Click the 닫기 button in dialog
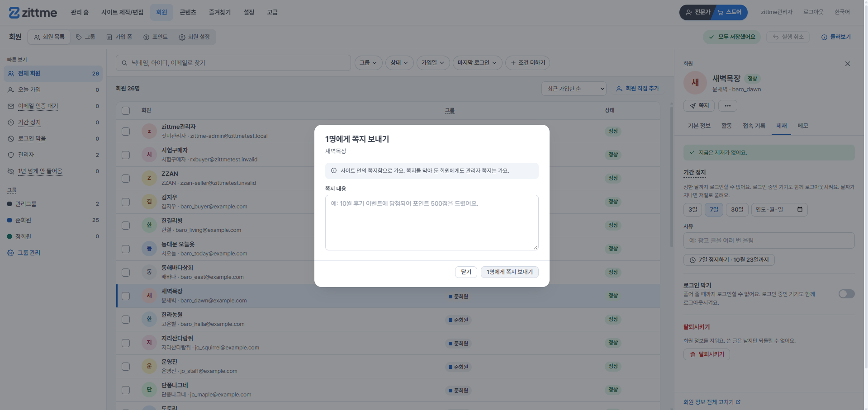Screen dimensions: 868x410 (466, 272)
